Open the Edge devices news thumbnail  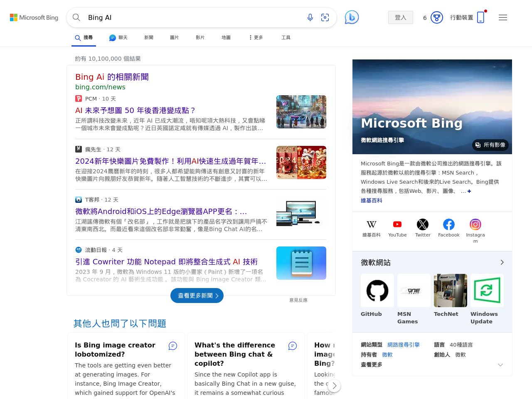click(x=301, y=213)
